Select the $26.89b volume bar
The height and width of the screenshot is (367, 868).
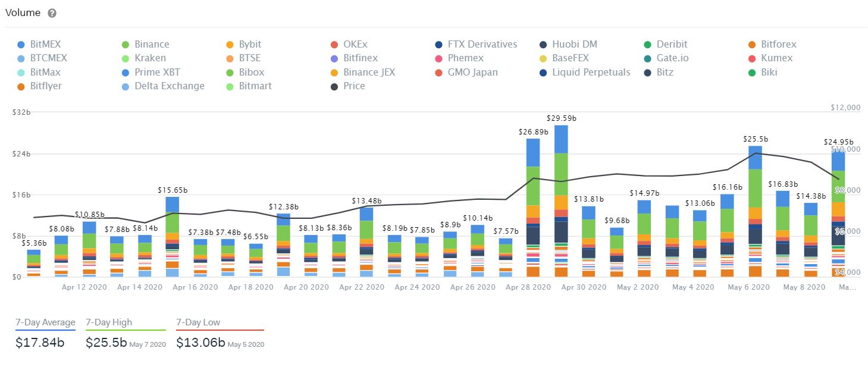click(533, 208)
